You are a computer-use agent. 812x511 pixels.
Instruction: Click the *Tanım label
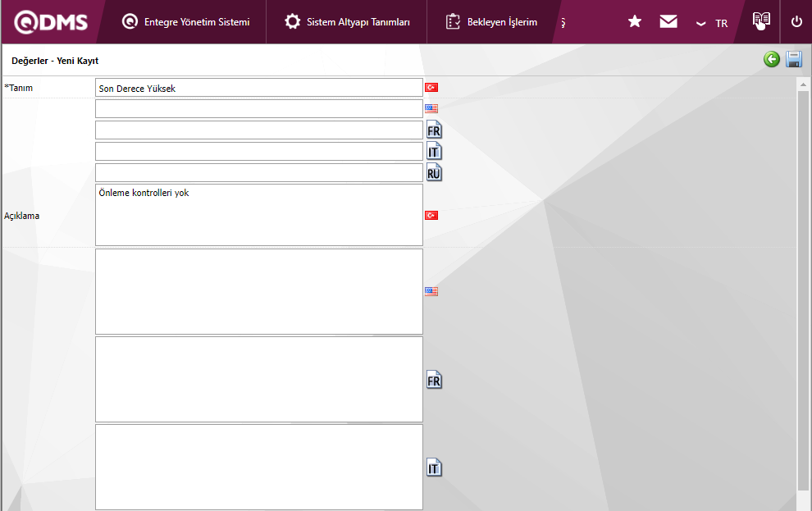coord(19,88)
